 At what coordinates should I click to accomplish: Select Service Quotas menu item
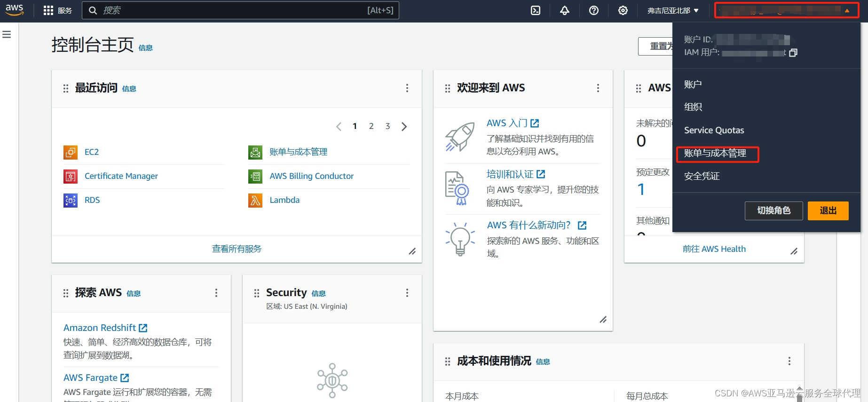pos(714,130)
